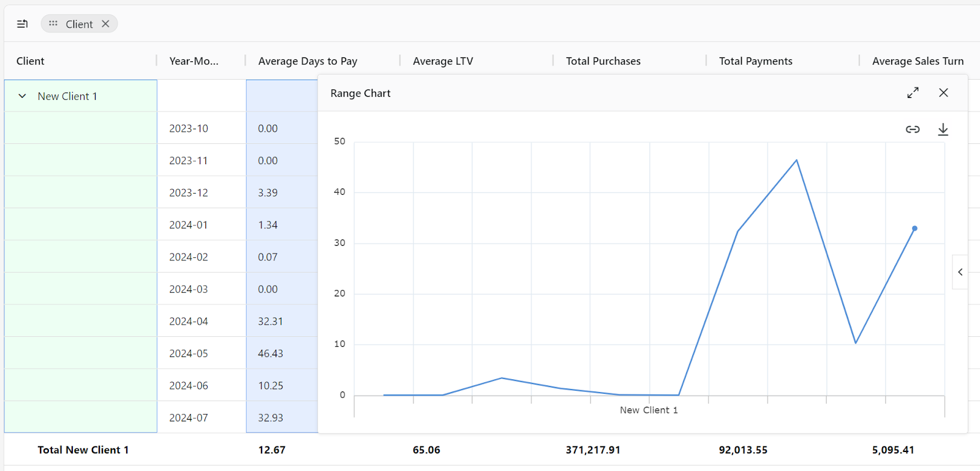Open the grouping settings list icon

pos(22,24)
